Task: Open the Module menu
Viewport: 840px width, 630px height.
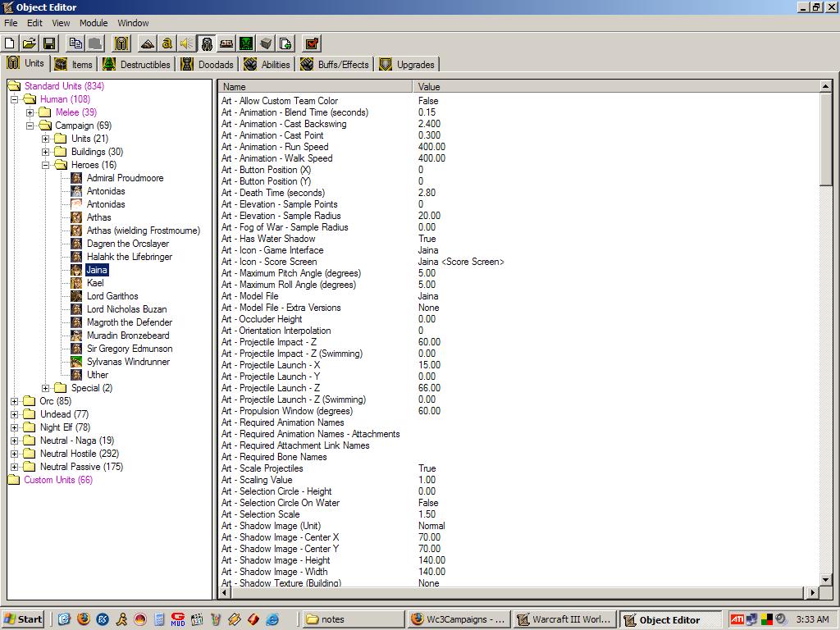Action: pyautogui.click(x=94, y=23)
